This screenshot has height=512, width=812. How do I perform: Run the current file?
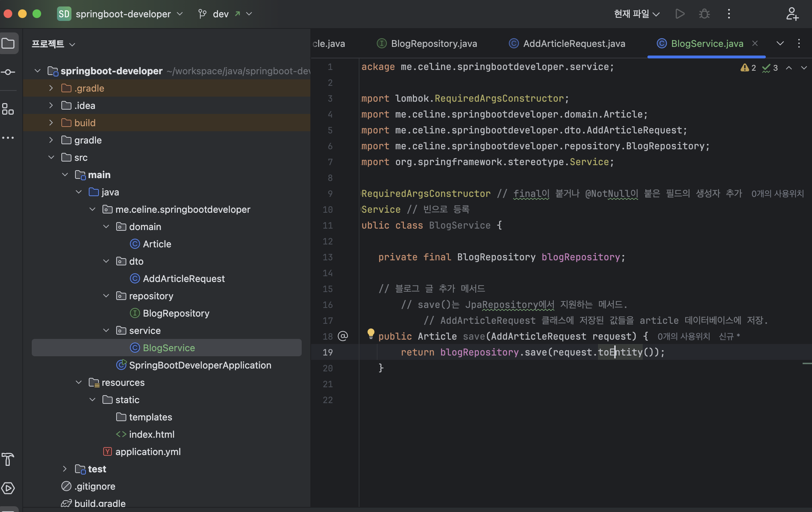[x=680, y=14]
